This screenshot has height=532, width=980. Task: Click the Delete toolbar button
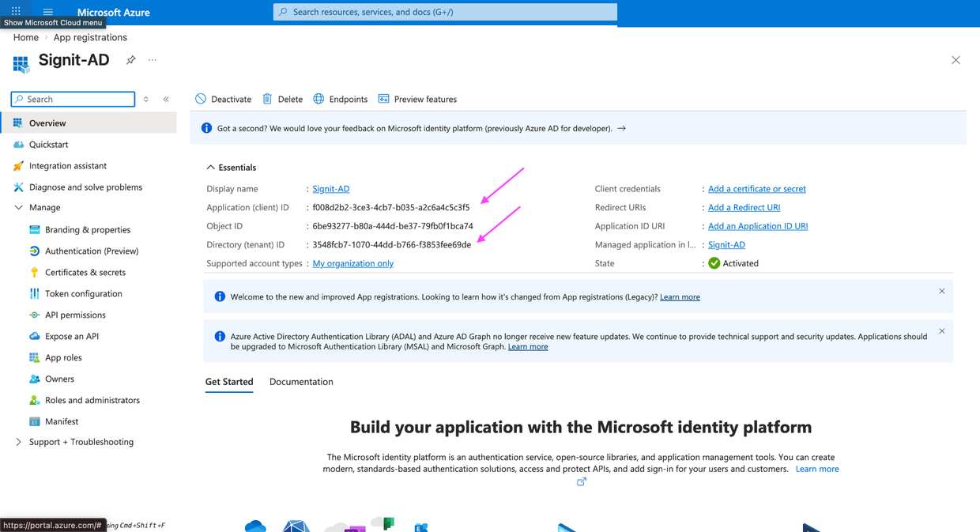pos(282,99)
